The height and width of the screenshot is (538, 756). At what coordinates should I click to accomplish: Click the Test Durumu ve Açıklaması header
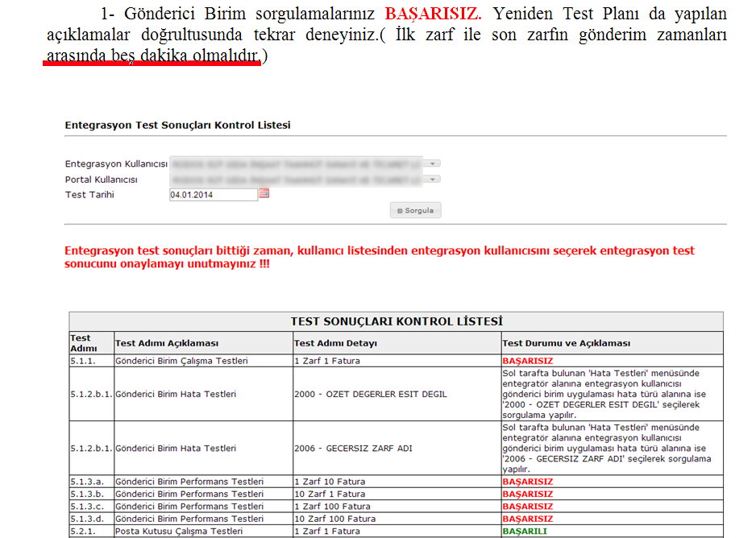point(566,343)
